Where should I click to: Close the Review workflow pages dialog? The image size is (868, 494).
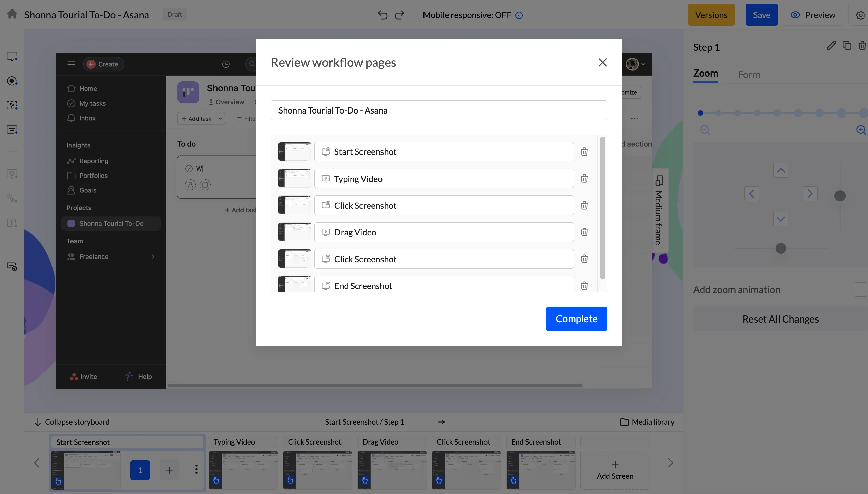602,62
